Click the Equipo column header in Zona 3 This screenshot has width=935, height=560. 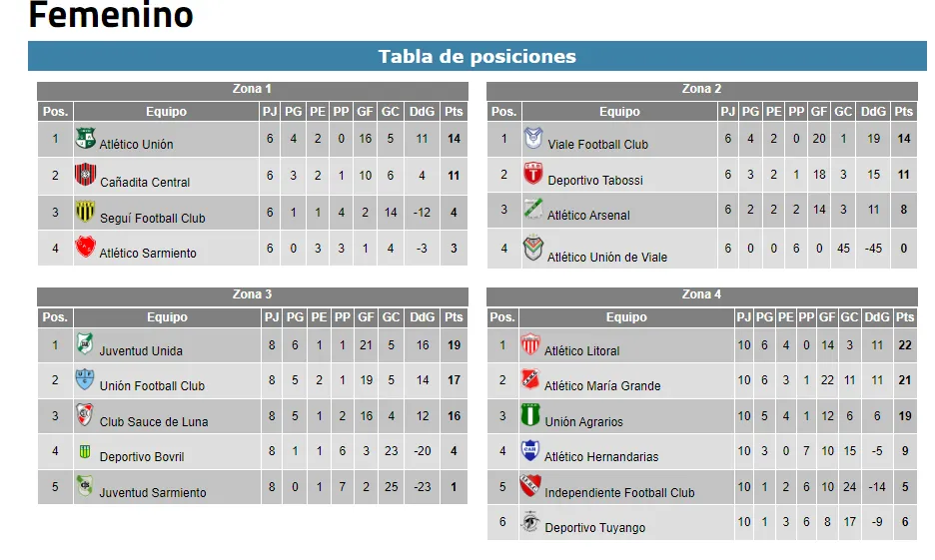click(167, 317)
